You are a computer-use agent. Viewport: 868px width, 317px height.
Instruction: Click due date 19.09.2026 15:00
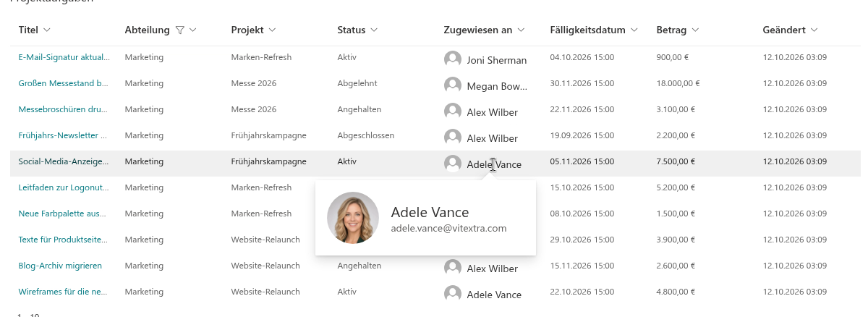tap(582, 135)
